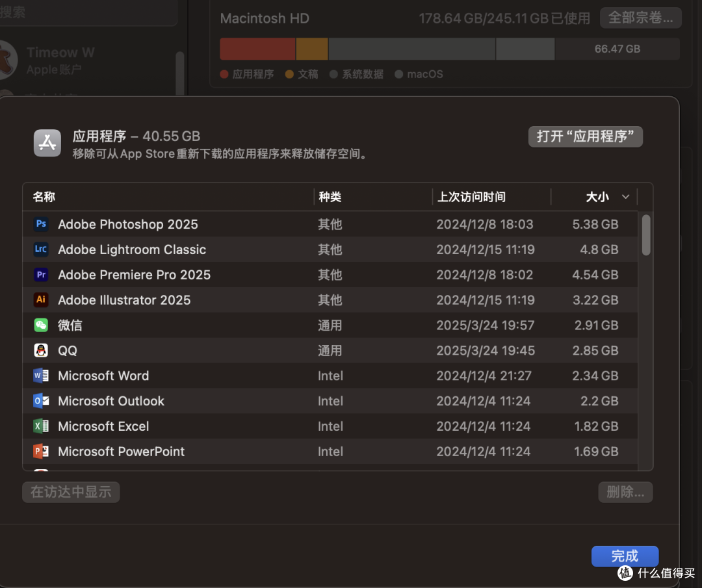The height and width of the screenshot is (588, 702).
Task: Click the 通用 type in 微信 row
Action: click(x=330, y=326)
